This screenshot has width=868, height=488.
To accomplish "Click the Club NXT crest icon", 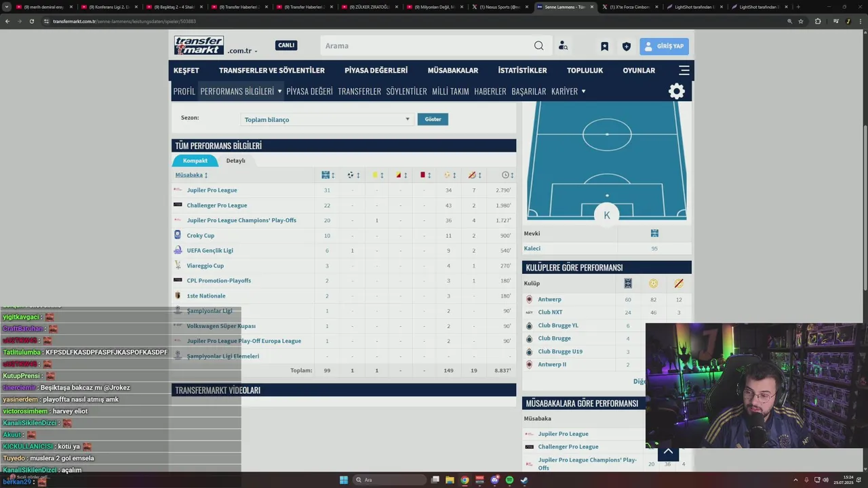I will pos(529,312).
